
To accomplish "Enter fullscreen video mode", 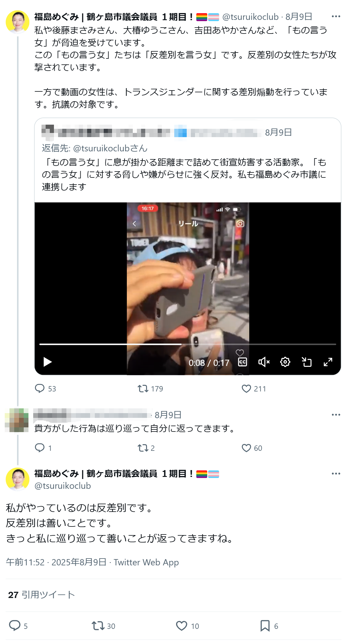I will click(328, 362).
